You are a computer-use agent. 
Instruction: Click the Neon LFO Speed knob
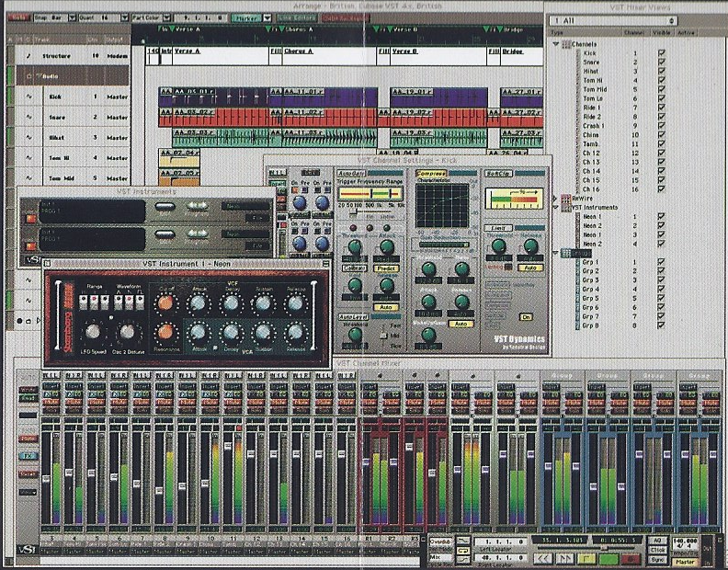pos(93,331)
